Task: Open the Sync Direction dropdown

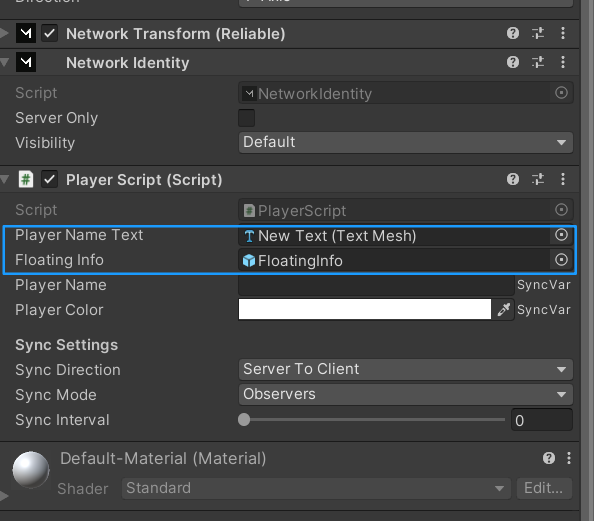Action: click(x=405, y=369)
